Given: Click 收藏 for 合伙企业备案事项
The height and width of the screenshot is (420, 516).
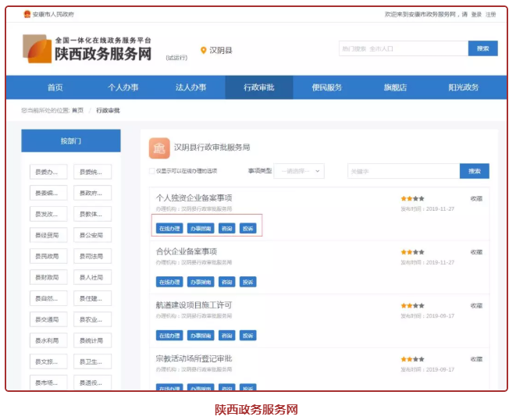Looking at the screenshot, I should tap(476, 252).
